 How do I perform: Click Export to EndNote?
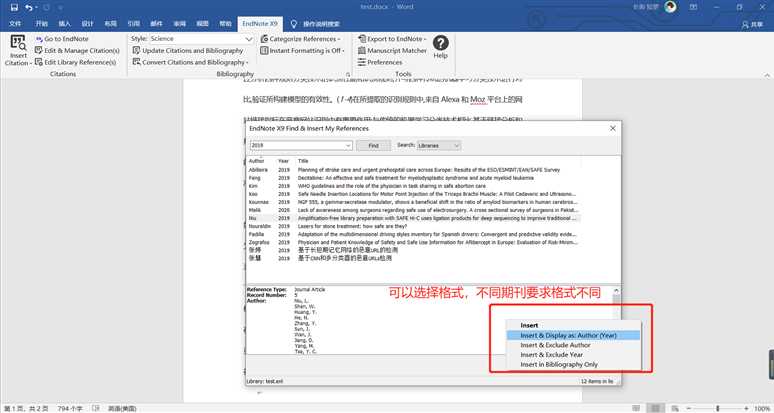click(392, 39)
